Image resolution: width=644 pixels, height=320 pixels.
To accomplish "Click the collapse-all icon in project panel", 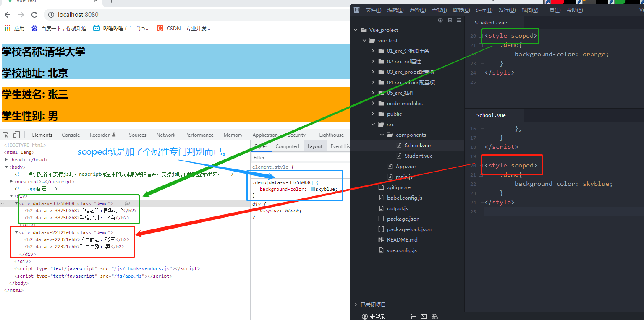I will [x=450, y=20].
